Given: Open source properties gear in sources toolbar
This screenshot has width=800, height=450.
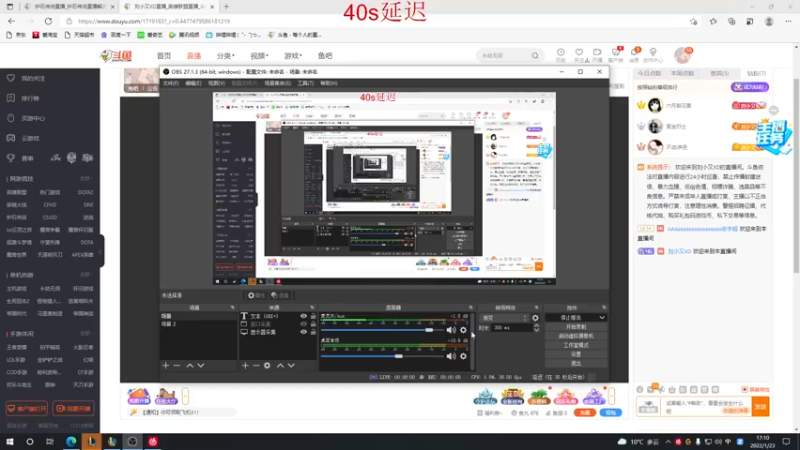Looking at the screenshot, I should [267, 365].
